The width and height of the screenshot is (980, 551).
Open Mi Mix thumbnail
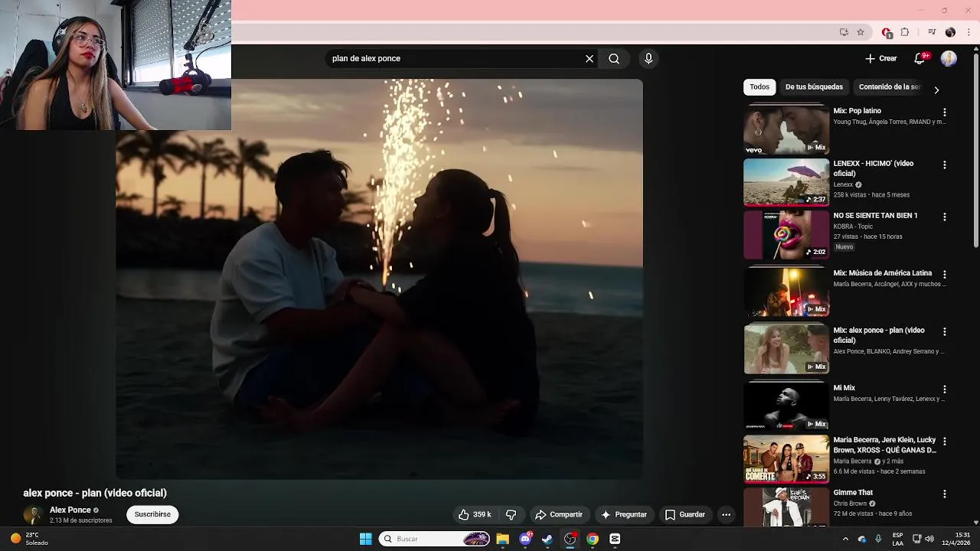[786, 406]
